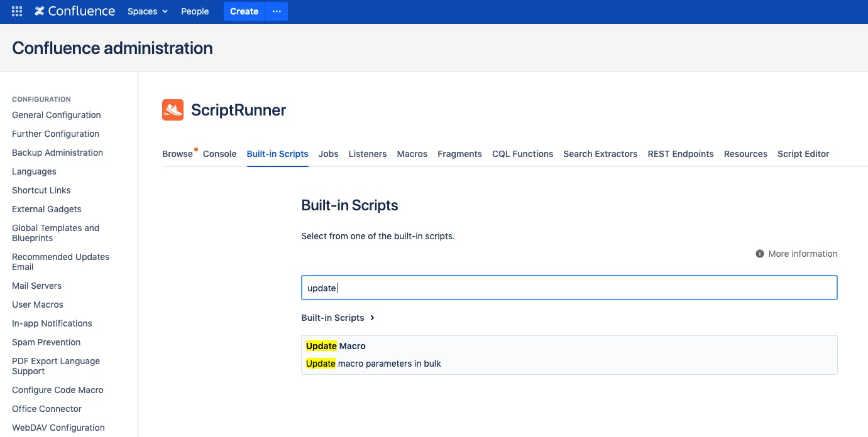Click the Built-in Scripts breadcrumb label

(x=333, y=318)
